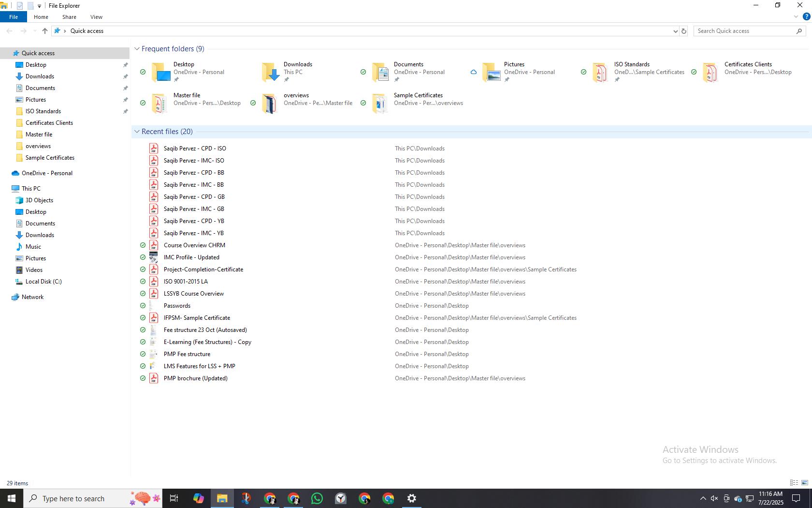
Task: Go up one level with the up arrow
Action: (45, 31)
